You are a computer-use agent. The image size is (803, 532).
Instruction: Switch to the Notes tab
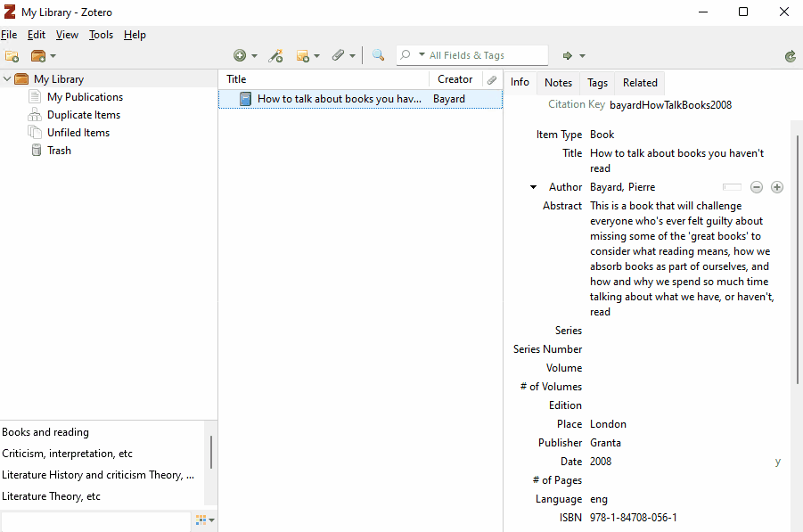tap(558, 83)
